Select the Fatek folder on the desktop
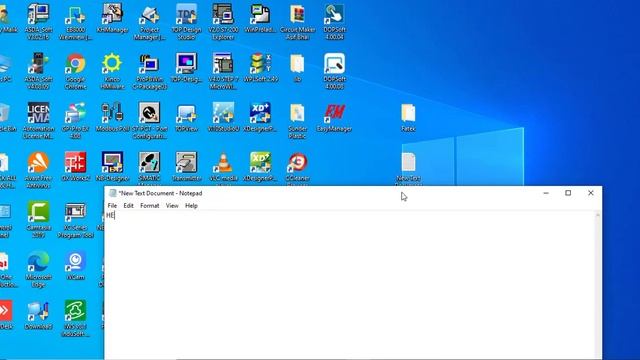640x360 pixels. coord(408,117)
